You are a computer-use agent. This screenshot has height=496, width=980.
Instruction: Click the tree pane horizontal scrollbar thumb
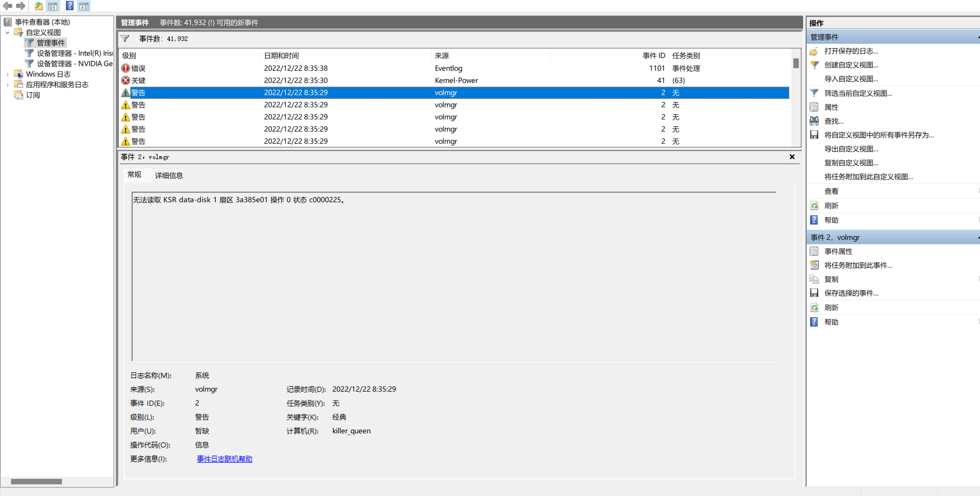point(36,481)
